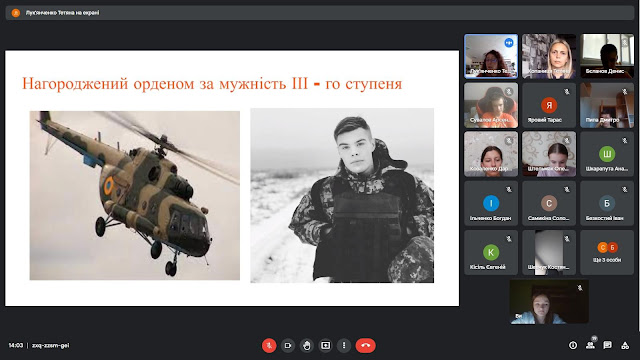Select Самкіна participant tile
Screen dimensions: 640x360
549,203
